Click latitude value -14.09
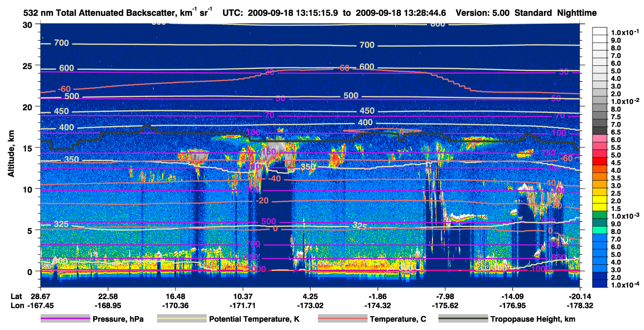Screen dimensions: 644x330 (x=513, y=296)
